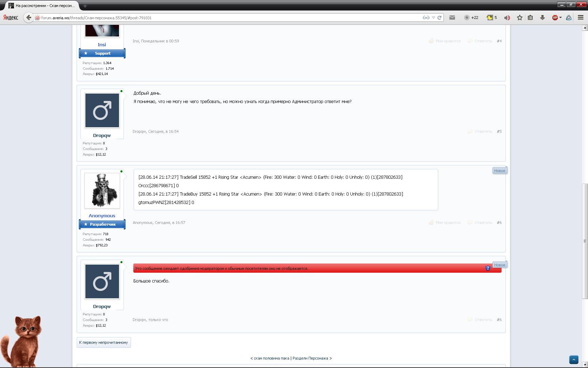Enable reader mode glasses icon
This screenshot has width=588, height=368.
click(x=426, y=18)
